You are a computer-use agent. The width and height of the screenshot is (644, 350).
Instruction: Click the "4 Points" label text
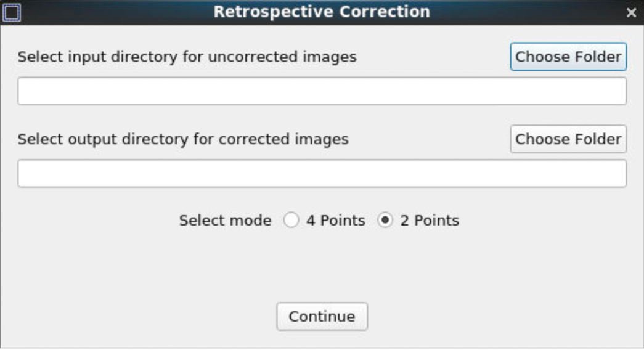point(335,221)
